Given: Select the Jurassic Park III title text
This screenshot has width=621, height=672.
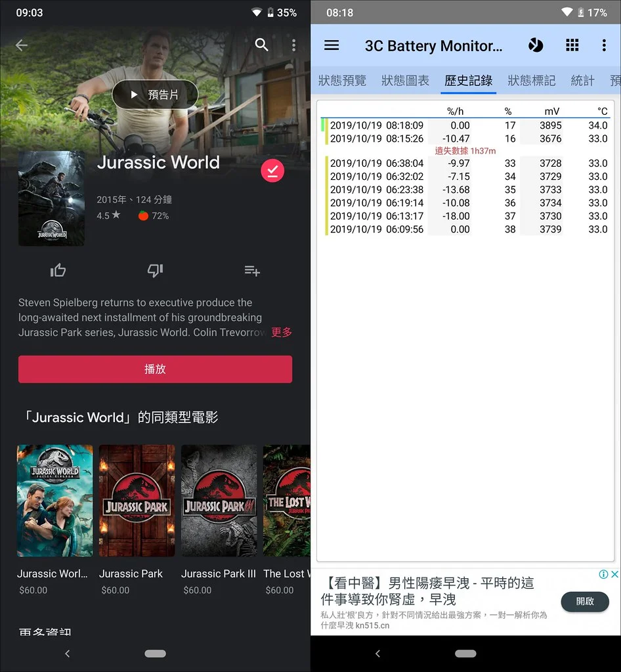Looking at the screenshot, I should 219,574.
